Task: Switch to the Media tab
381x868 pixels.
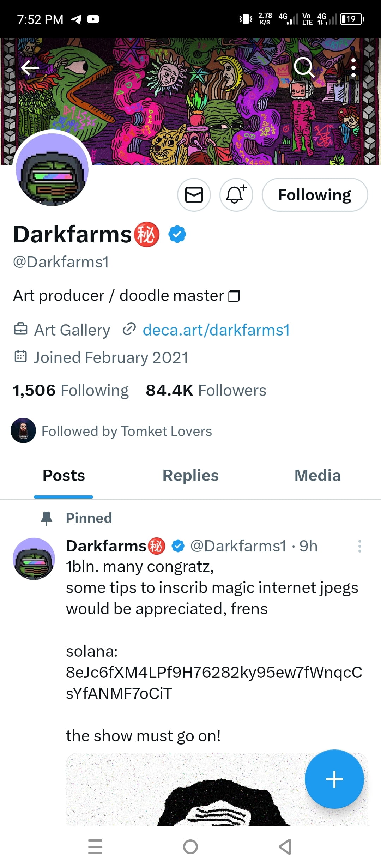Action: 317,475
